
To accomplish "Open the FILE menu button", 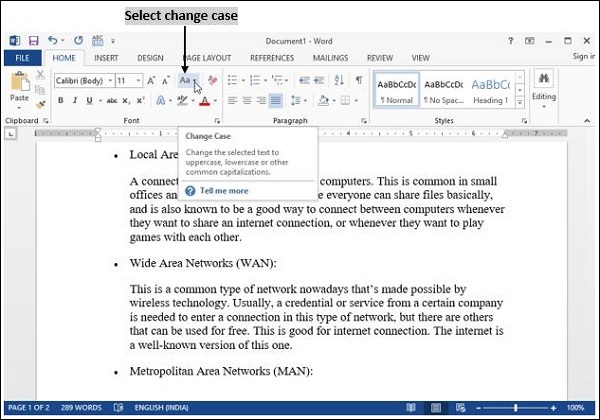I will pos(21,58).
